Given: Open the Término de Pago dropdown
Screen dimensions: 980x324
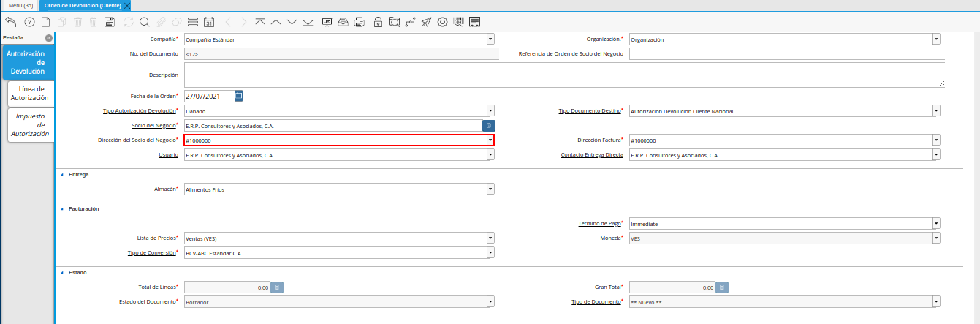Looking at the screenshot, I should 936,224.
